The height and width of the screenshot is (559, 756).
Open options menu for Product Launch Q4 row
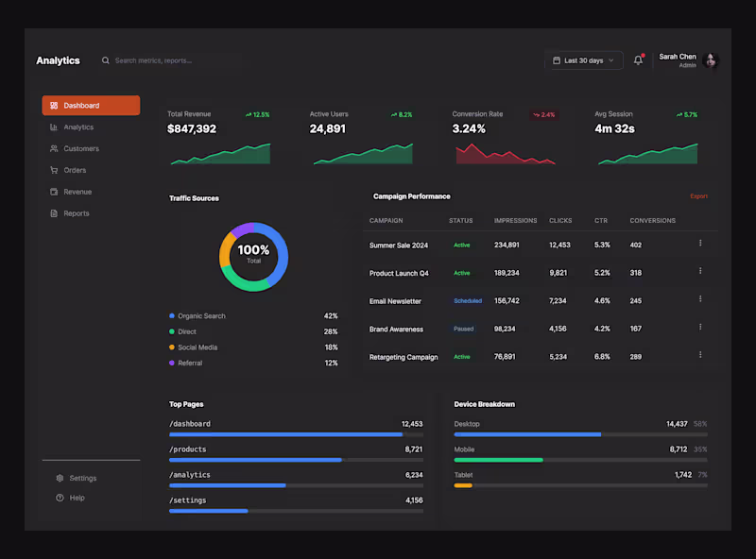point(700,271)
